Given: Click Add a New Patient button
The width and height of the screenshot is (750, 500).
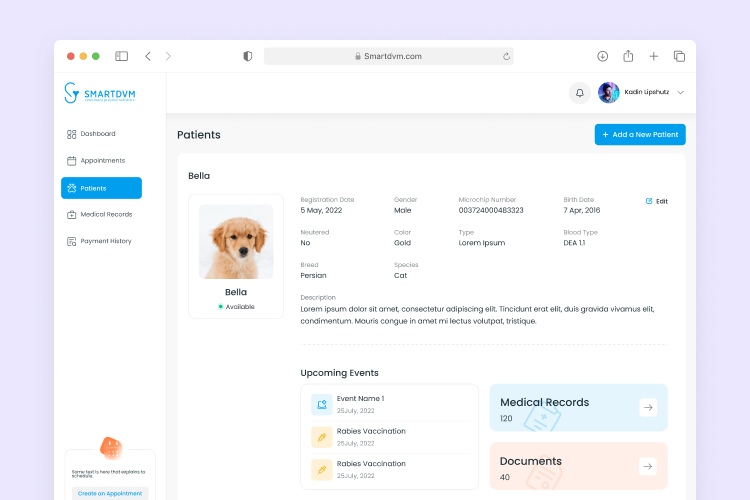Looking at the screenshot, I should [x=640, y=135].
